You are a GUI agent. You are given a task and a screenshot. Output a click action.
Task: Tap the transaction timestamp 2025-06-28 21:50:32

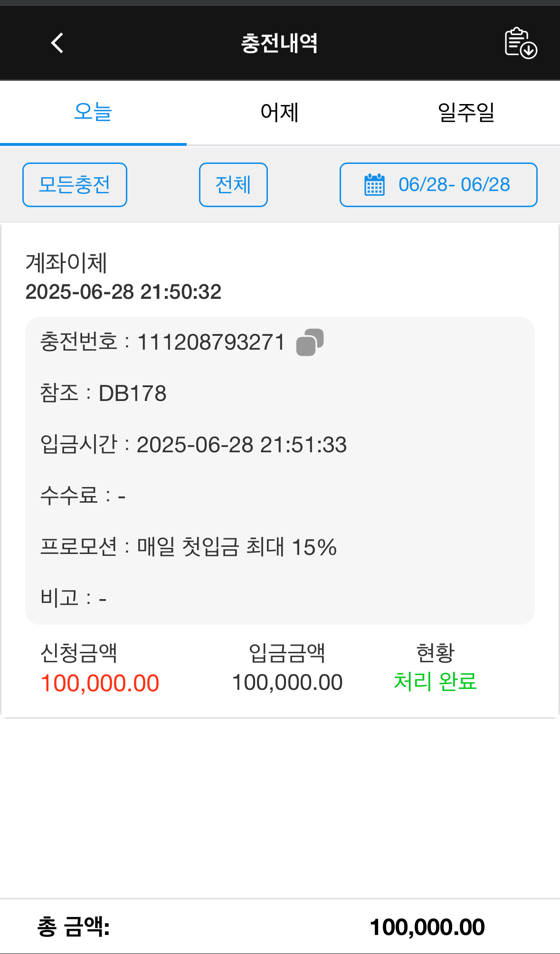coord(123,292)
